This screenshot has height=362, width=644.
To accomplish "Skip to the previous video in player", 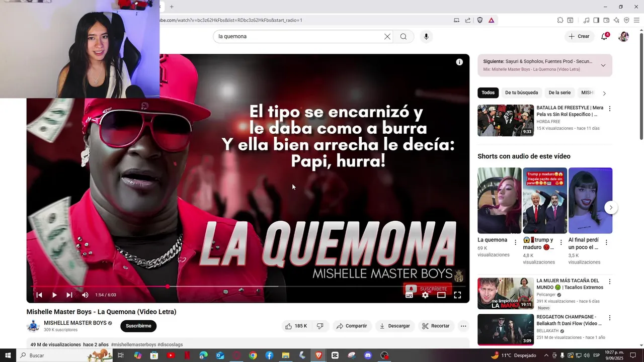I will click(39, 295).
